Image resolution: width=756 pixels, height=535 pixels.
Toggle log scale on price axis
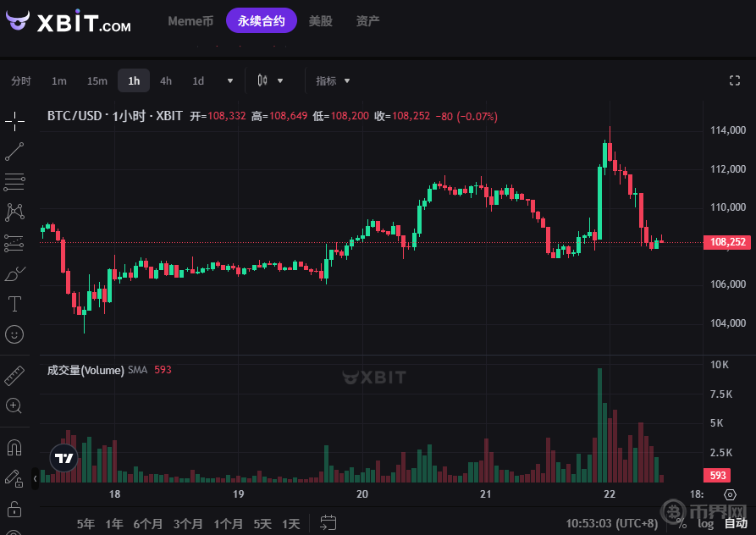coord(705,524)
